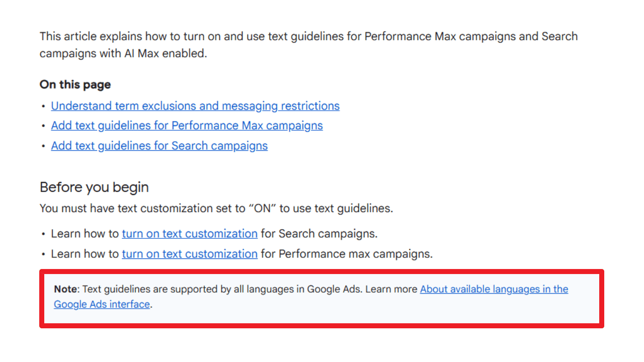Open text customization link for Performance max campaigns
The width and height of the screenshot is (644, 362).
(190, 254)
